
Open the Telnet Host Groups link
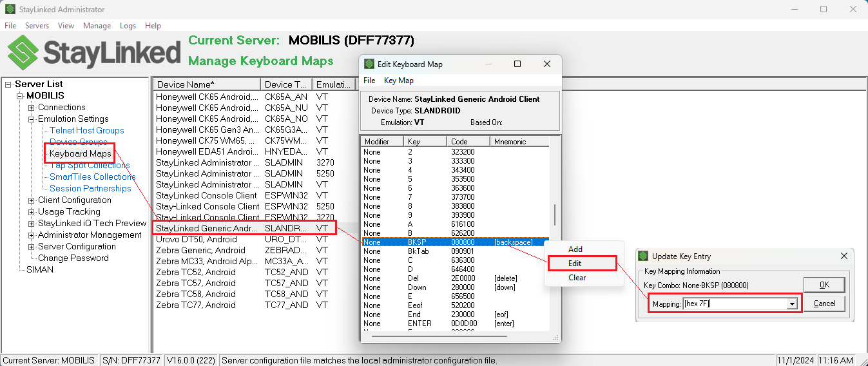tap(86, 130)
